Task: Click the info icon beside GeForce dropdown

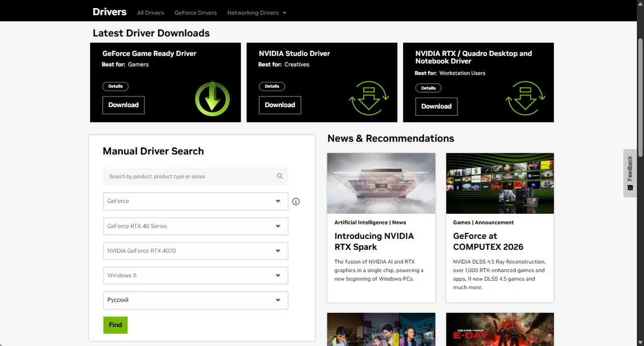Action: [296, 202]
